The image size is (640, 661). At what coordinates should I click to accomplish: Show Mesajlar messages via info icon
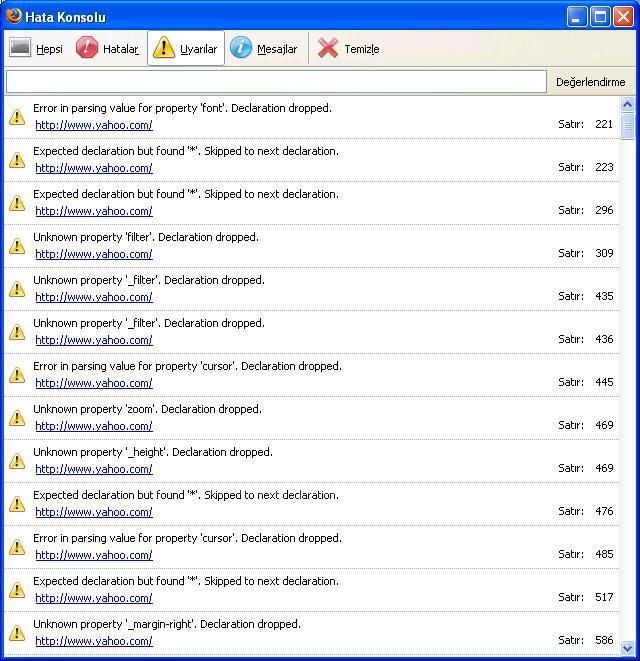241,48
